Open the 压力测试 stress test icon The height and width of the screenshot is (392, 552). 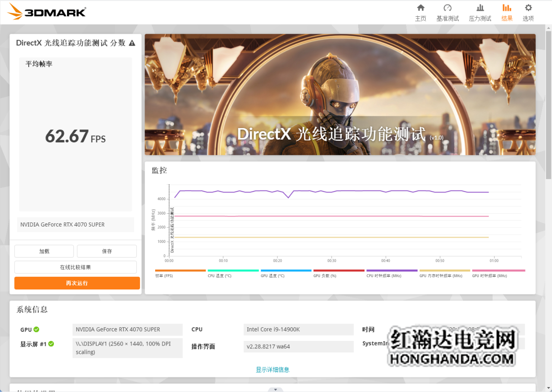point(480,8)
